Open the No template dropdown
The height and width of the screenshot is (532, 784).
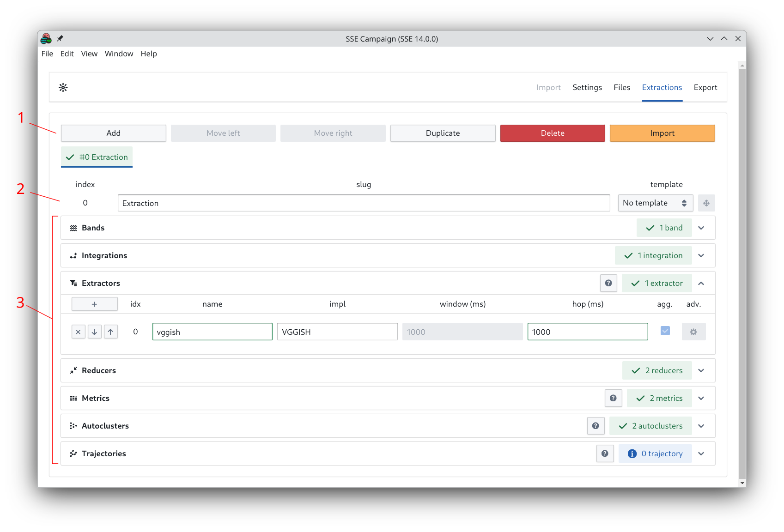655,203
